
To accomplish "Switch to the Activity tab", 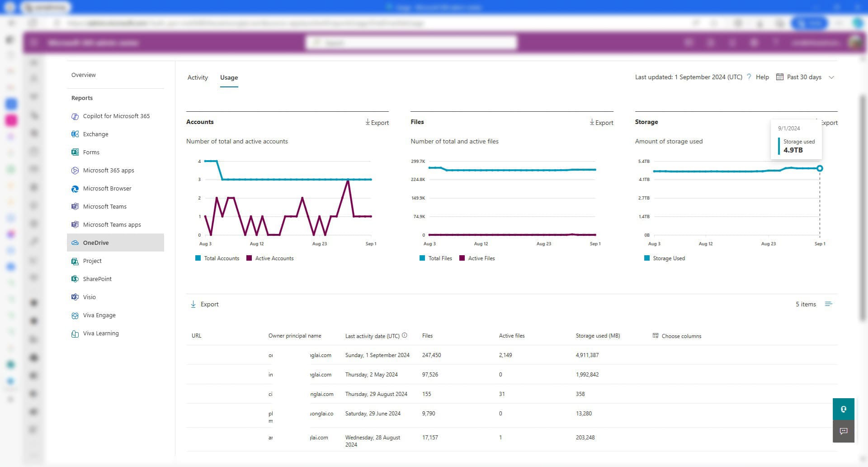I will tap(198, 77).
